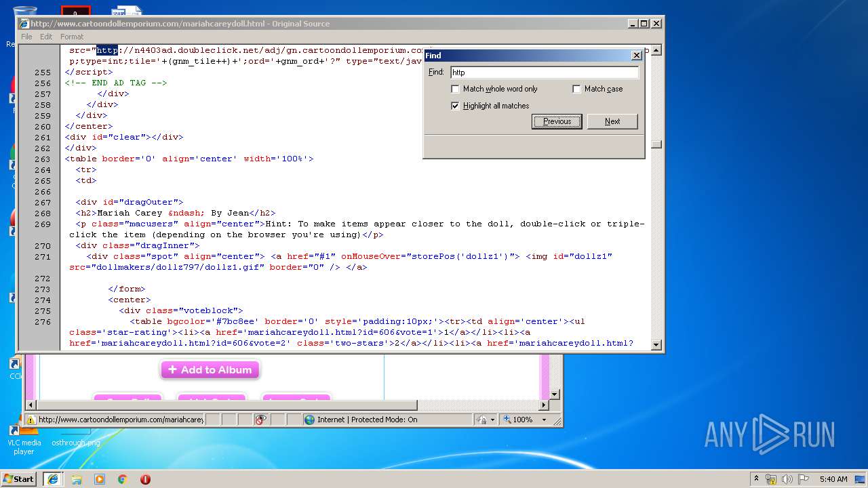The image size is (868, 488).
Task: Click Internet Explorer taskbar icon
Action: [x=53, y=479]
